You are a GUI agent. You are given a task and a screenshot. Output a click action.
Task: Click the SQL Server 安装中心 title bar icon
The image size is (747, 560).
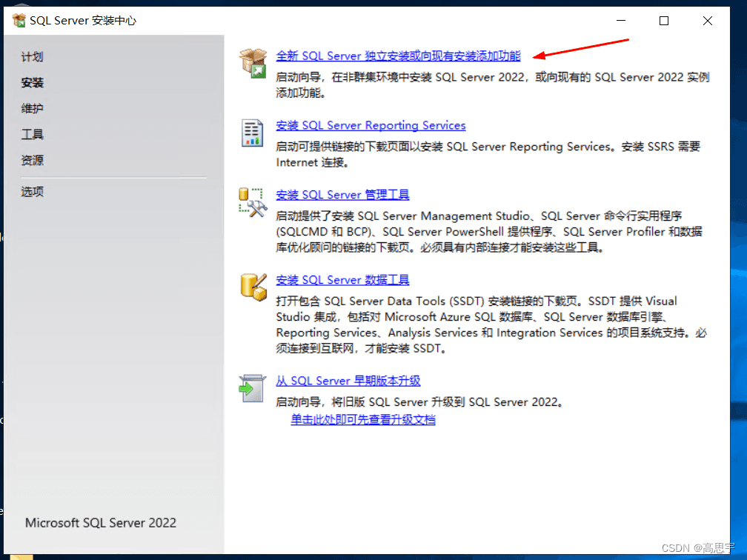(19, 21)
